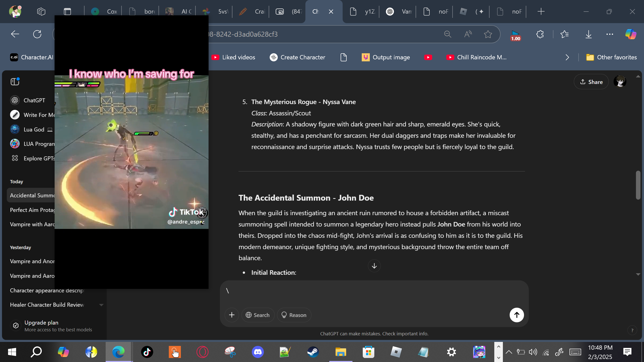Open Create Character bookmark
644x362 pixels.
(x=297, y=57)
